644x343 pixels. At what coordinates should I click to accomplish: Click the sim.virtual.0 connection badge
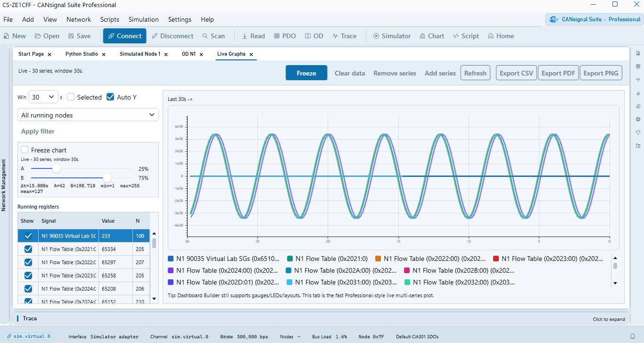coord(29,336)
